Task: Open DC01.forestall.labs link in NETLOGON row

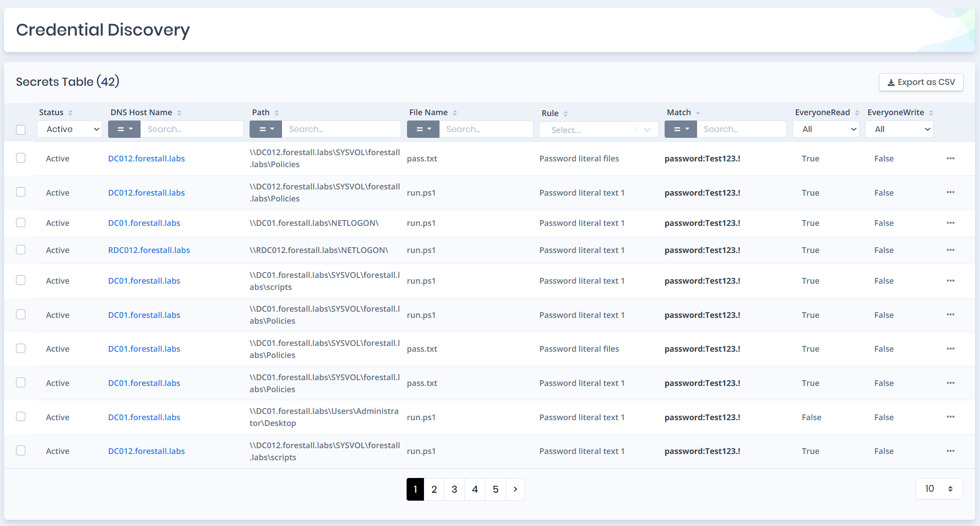Action: (144, 223)
